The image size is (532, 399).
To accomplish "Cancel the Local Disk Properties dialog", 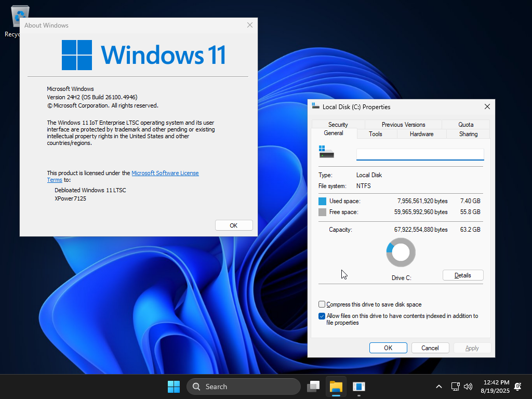I will pyautogui.click(x=430, y=348).
